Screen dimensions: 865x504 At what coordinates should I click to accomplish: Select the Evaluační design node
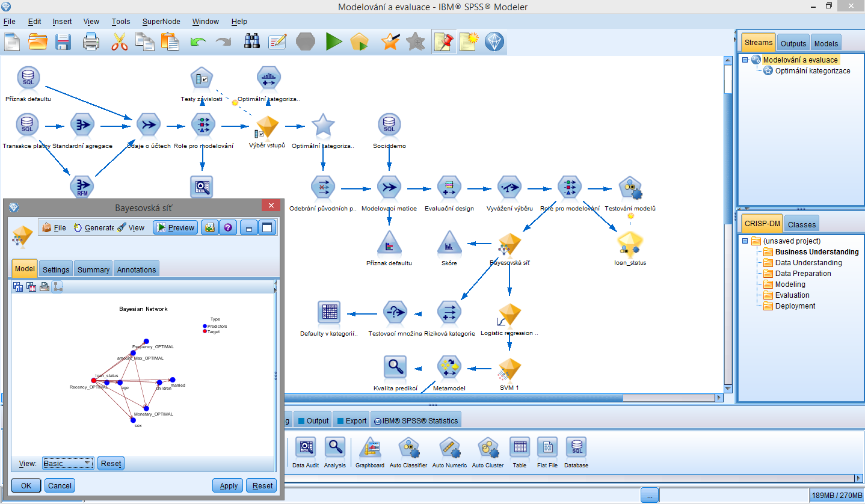click(x=449, y=188)
